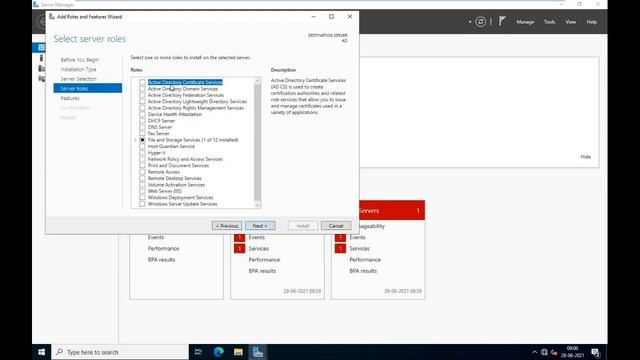Check Active Directory Rights Management Services
640x360 pixels.
142,108
